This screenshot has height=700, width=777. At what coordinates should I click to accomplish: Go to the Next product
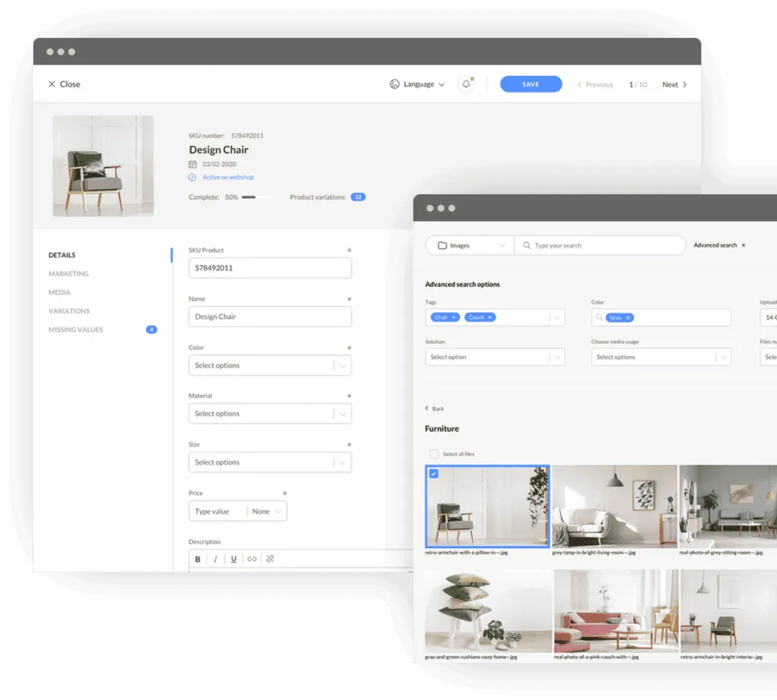pos(675,85)
